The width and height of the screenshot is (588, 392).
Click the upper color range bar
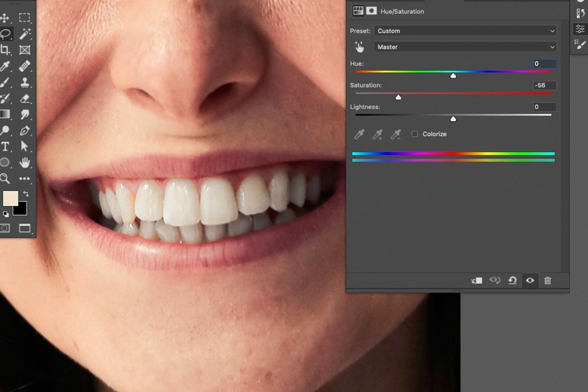[x=453, y=154]
